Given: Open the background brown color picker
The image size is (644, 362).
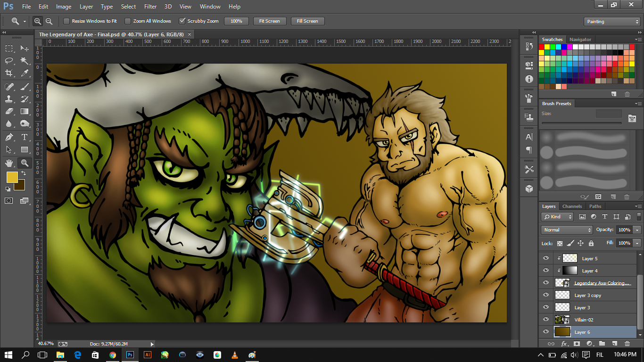Looking at the screenshot, I should [x=21, y=186].
